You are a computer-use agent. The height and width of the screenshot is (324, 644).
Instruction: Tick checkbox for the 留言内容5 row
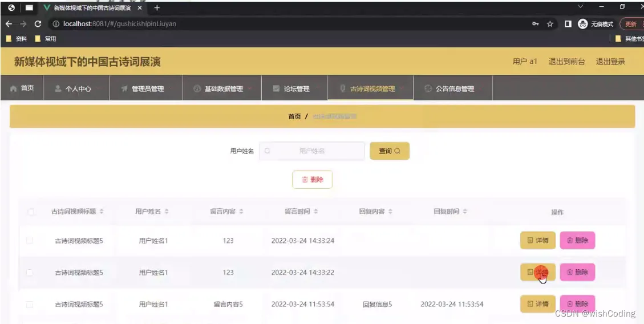coord(30,304)
